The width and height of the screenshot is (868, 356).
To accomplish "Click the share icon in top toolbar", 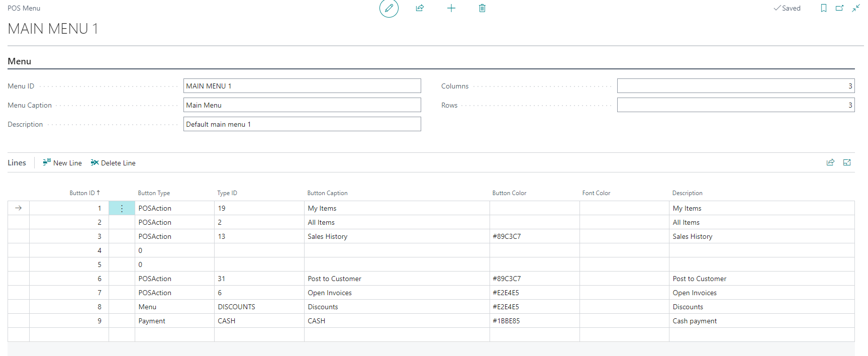I will click(x=420, y=8).
